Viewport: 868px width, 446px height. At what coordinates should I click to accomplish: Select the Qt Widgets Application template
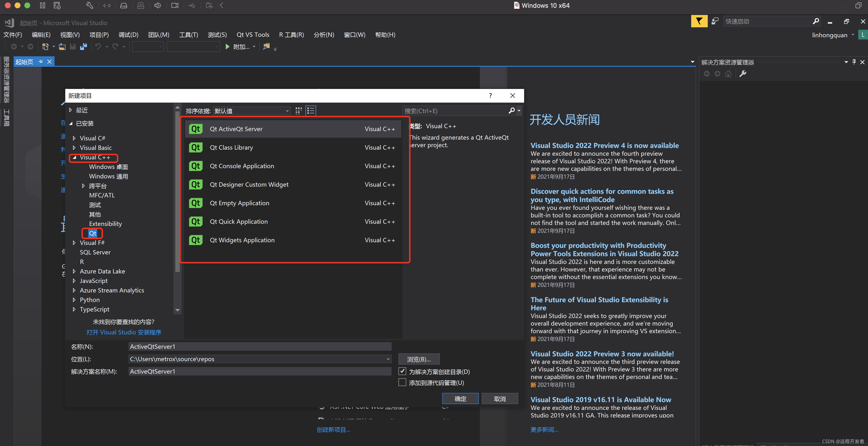click(x=293, y=240)
